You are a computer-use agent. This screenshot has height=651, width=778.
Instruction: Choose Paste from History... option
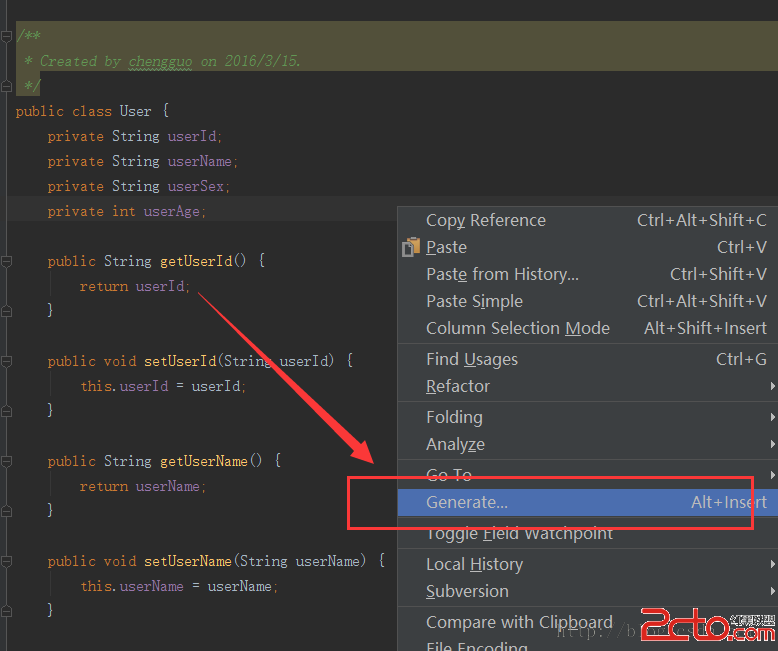tap(502, 274)
